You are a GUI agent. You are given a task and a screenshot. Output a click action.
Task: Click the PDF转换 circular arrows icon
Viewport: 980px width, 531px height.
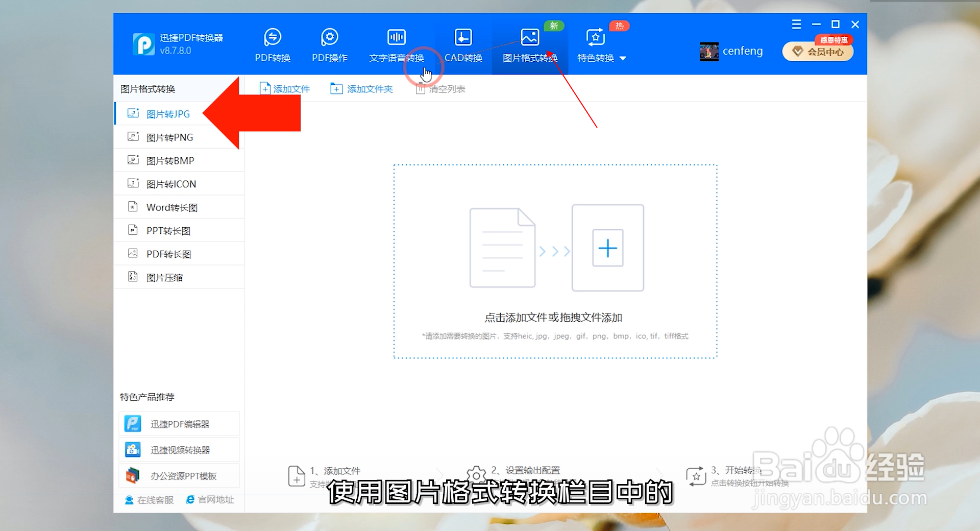[x=273, y=37]
